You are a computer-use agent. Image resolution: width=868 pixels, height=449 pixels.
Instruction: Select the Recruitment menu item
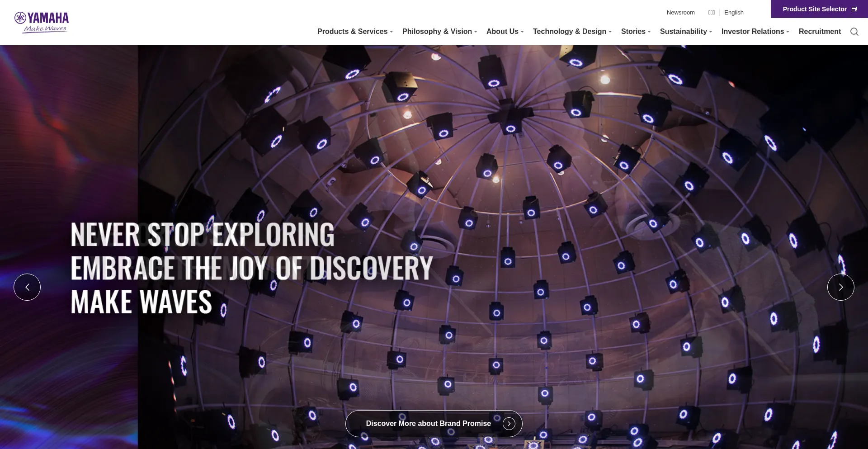(820, 32)
